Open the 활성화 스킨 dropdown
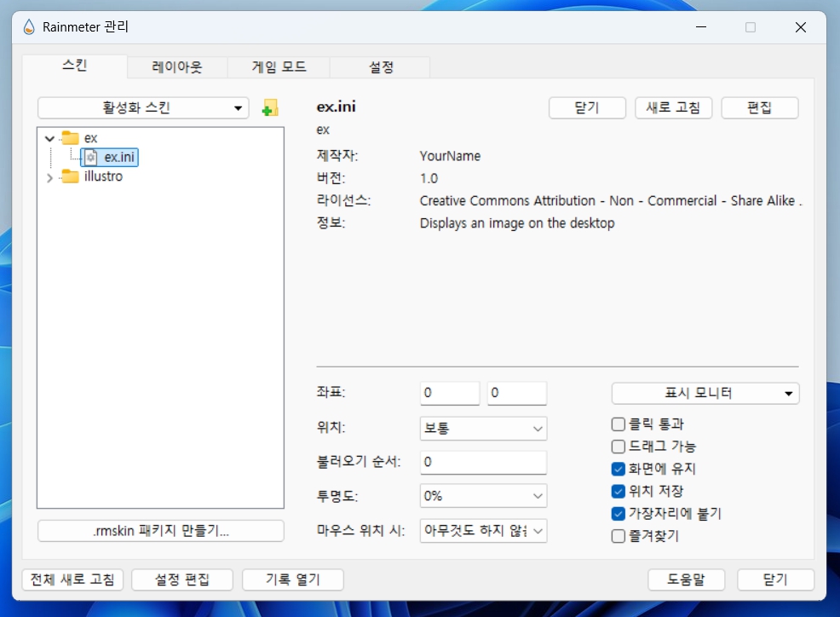Screen dimensions: 840x617 point(143,107)
